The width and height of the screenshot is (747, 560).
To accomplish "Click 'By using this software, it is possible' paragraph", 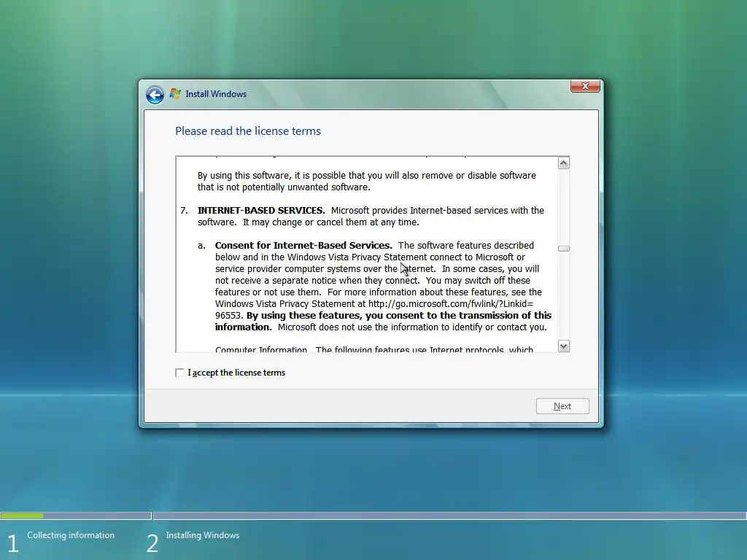I will coord(367,181).
